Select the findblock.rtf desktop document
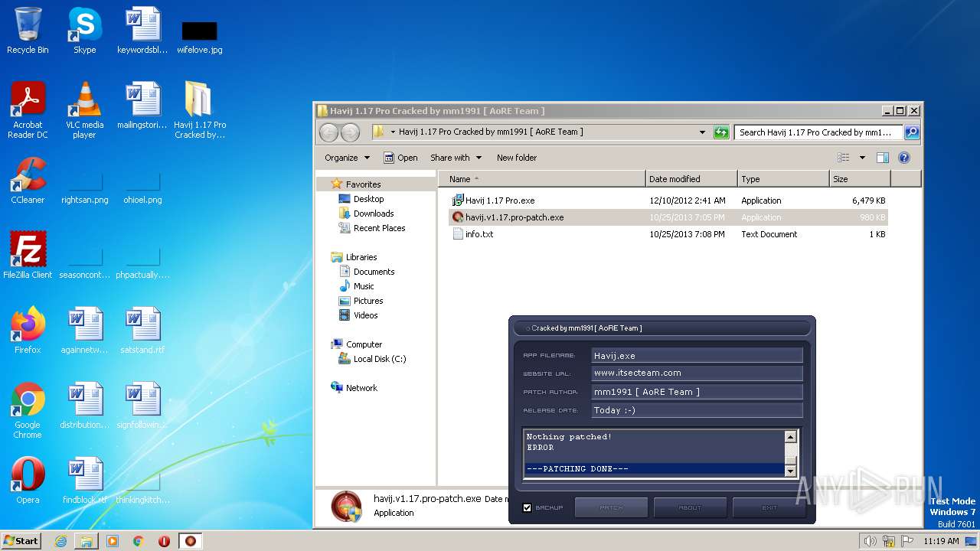Image resolution: width=980 pixels, height=551 pixels. click(x=84, y=480)
